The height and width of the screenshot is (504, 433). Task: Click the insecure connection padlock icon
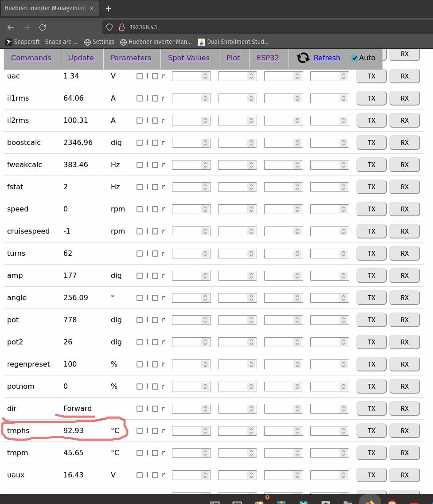(x=122, y=27)
